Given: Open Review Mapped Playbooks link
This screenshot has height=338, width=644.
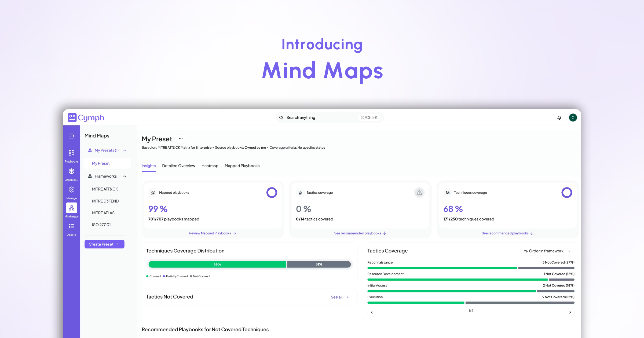Looking at the screenshot, I should click(213, 233).
